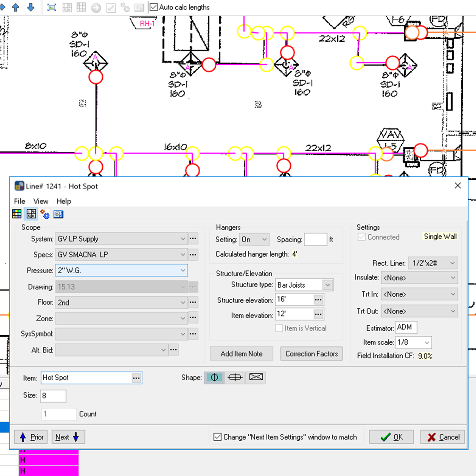Uncheck Change Next Item Settings window to match
This screenshot has width=476, height=476.
217,437
